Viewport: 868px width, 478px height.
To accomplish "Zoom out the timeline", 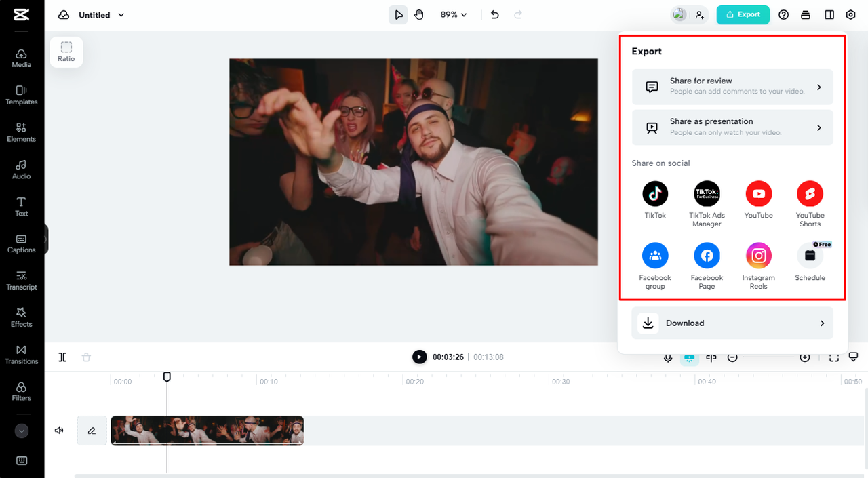I will 732,357.
